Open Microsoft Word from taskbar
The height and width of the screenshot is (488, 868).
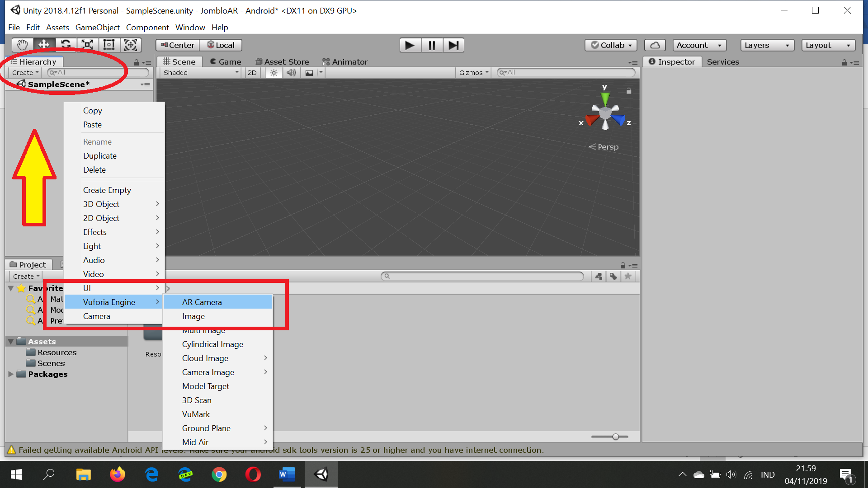(287, 474)
